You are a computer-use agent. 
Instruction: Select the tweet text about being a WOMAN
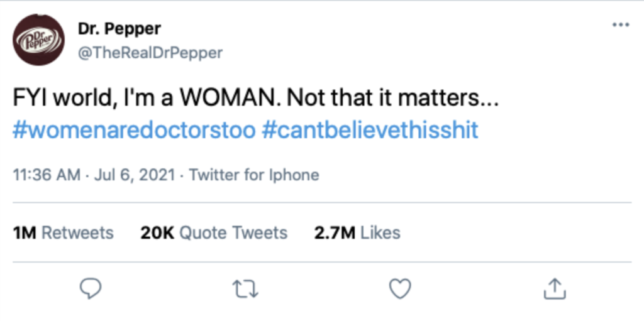(255, 100)
